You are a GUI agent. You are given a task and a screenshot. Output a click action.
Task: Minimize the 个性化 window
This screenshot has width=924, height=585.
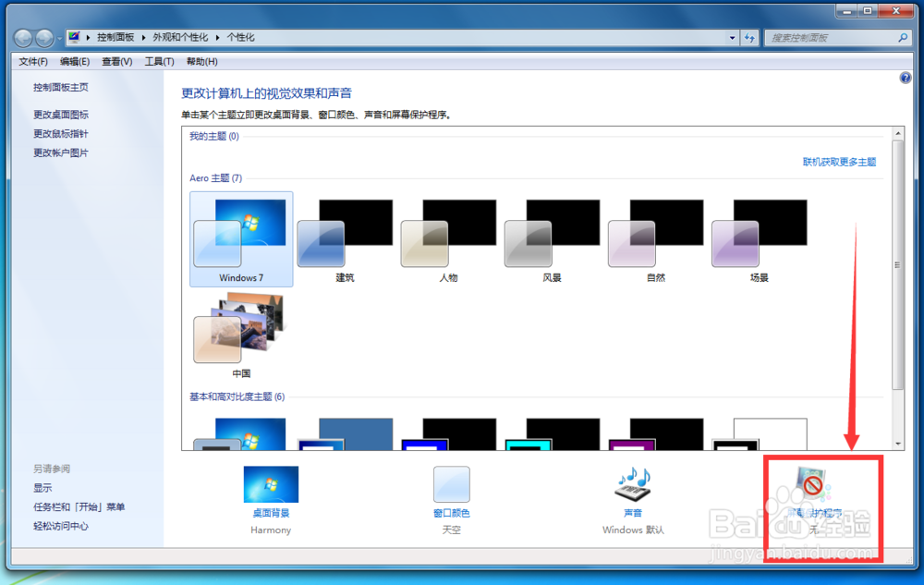point(846,10)
